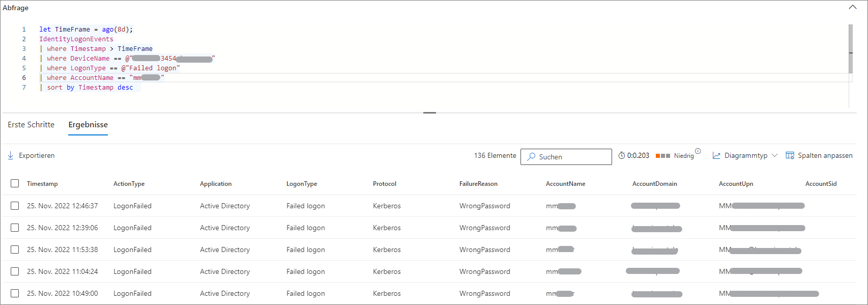Click the Spalten anpassen button label
This screenshot has height=305, width=868.
(x=825, y=155)
